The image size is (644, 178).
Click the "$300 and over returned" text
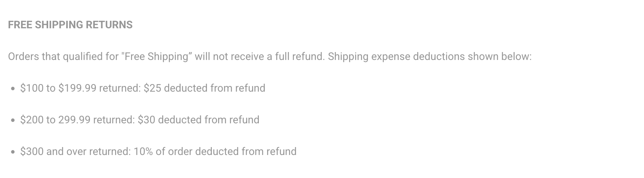tap(76, 152)
